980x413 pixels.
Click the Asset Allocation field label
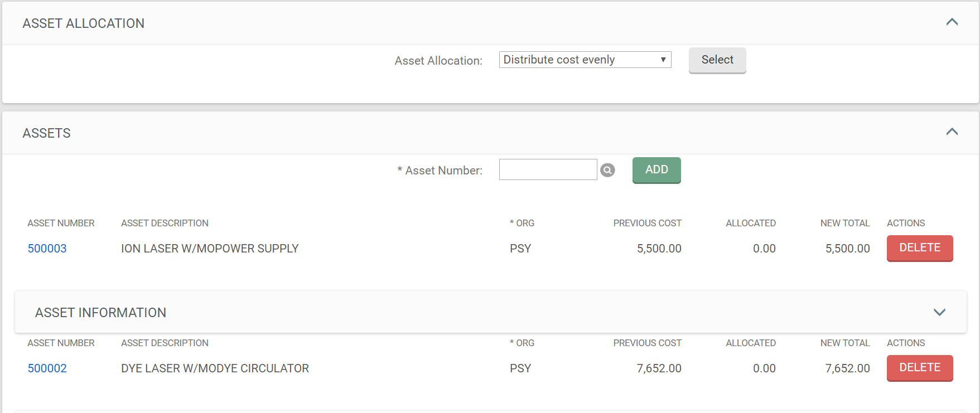pos(438,61)
